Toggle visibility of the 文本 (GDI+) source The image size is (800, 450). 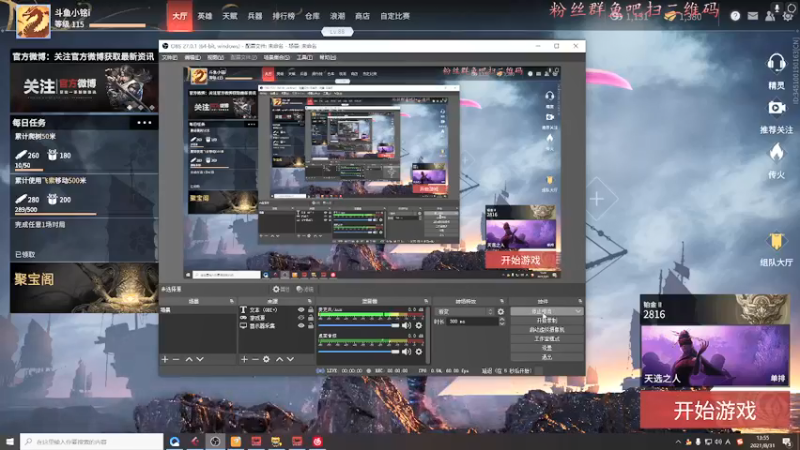(x=301, y=310)
